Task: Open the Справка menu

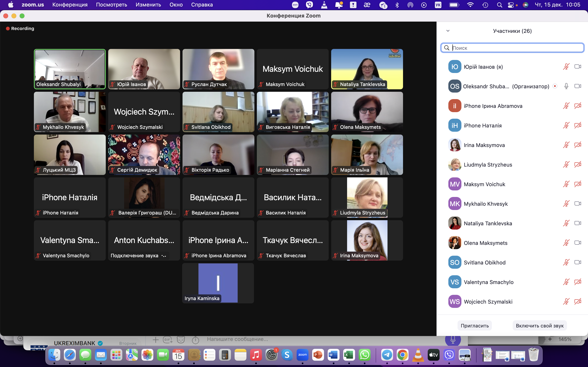Action: coord(202,5)
